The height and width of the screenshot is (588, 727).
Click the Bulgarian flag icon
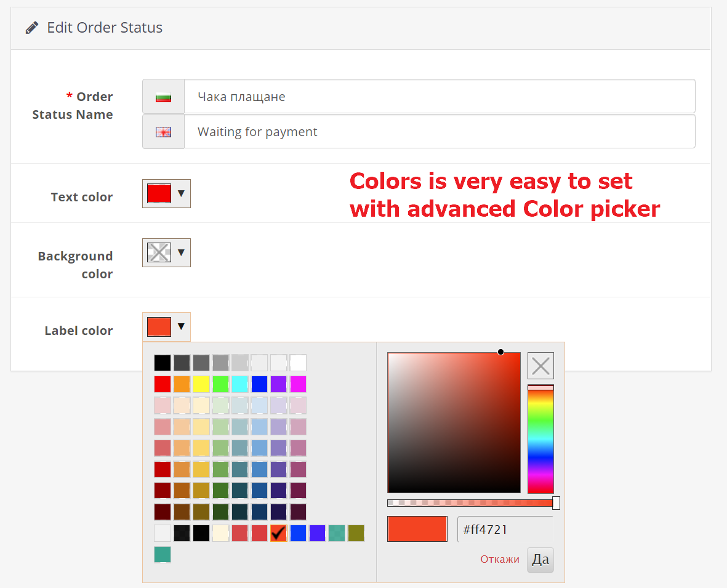[163, 97]
